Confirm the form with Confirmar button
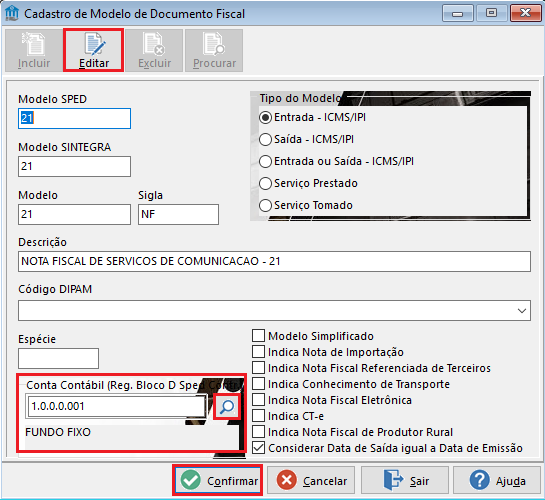 tap(218, 481)
